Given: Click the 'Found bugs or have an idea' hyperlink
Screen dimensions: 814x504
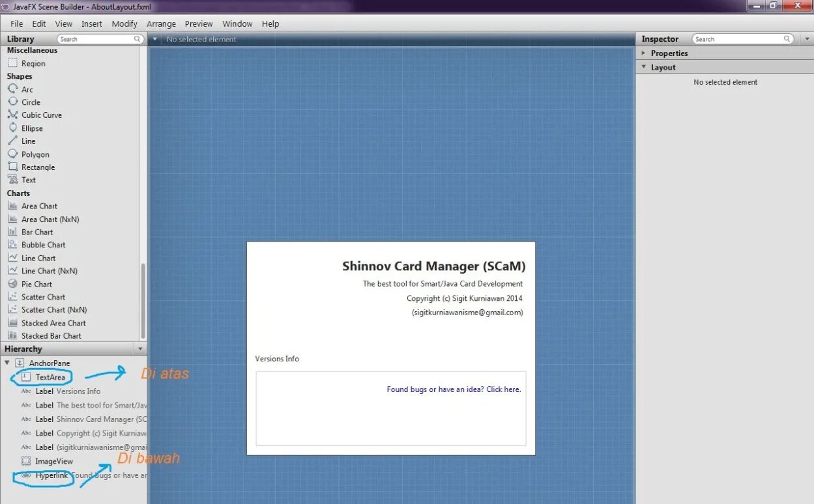Looking at the screenshot, I should (x=454, y=389).
